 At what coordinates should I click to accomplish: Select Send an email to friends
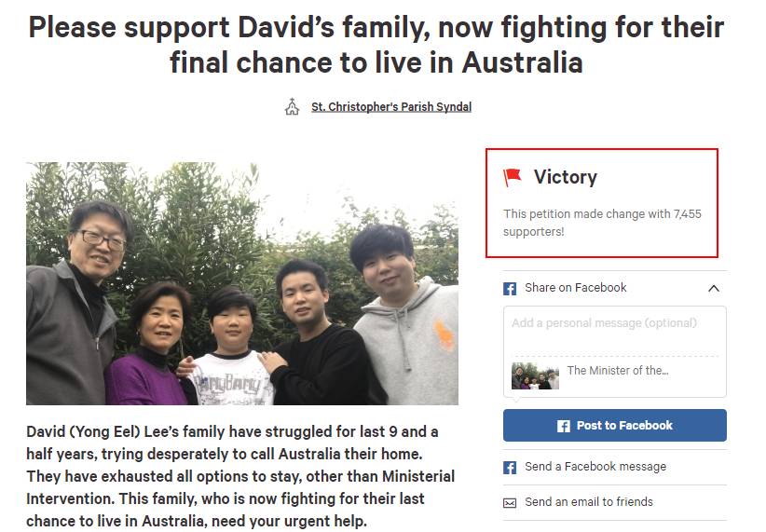pos(589,501)
